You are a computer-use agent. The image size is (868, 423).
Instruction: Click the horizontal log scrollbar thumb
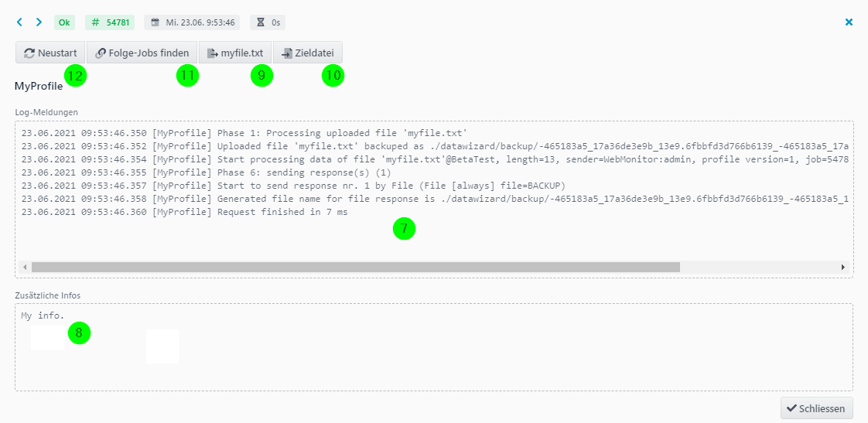coord(355,267)
